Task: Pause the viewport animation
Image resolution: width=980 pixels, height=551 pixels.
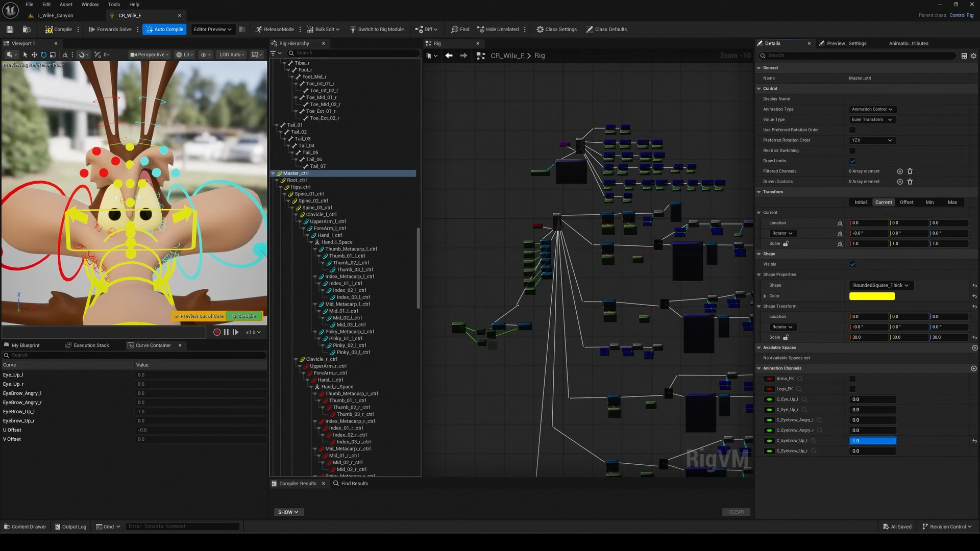Action: (x=226, y=332)
